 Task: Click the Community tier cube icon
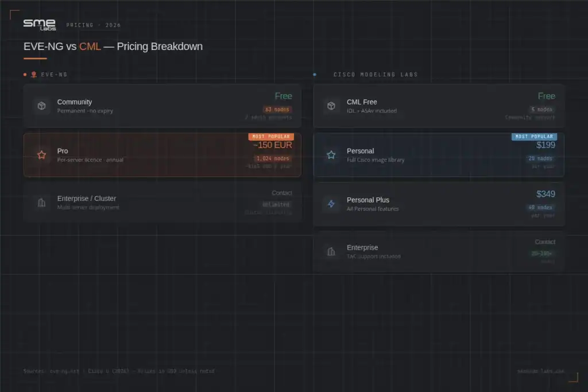(x=41, y=106)
